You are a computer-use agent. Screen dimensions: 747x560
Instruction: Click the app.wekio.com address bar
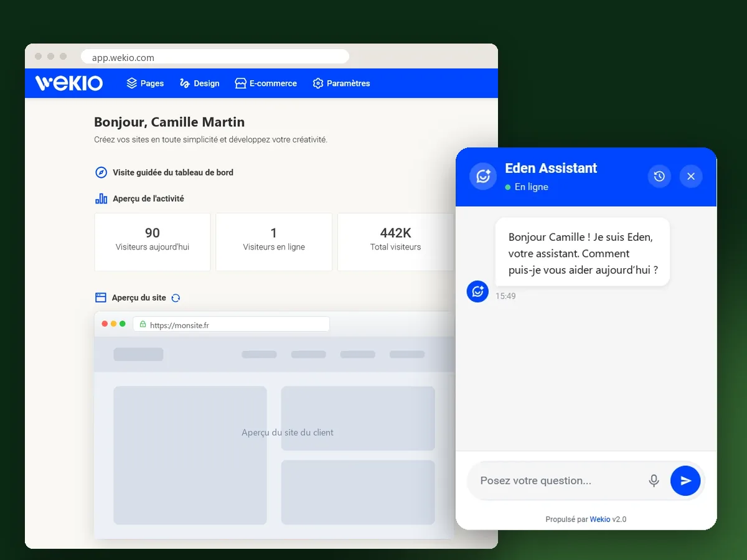215,57
